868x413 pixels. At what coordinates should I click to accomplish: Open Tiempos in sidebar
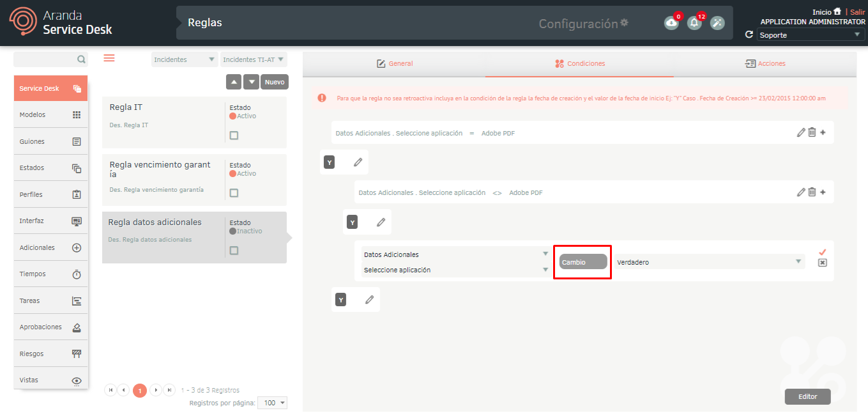(50, 274)
